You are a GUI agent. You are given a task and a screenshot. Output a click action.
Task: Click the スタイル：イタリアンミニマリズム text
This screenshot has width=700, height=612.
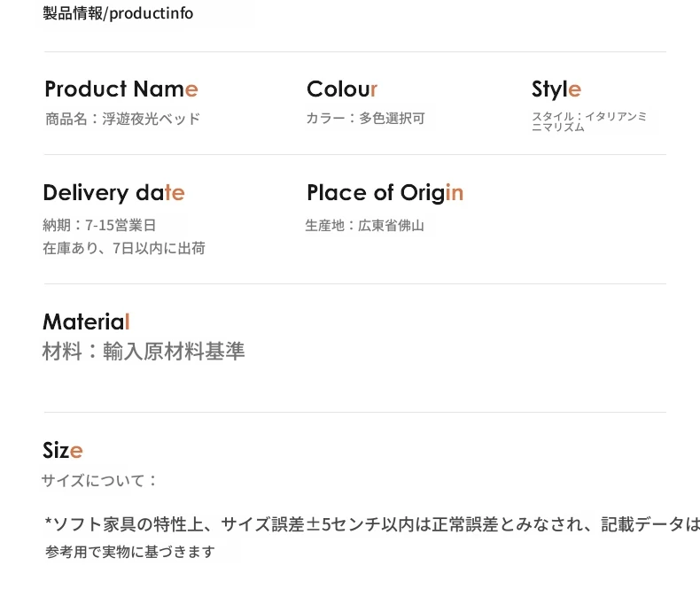[x=589, y=121]
